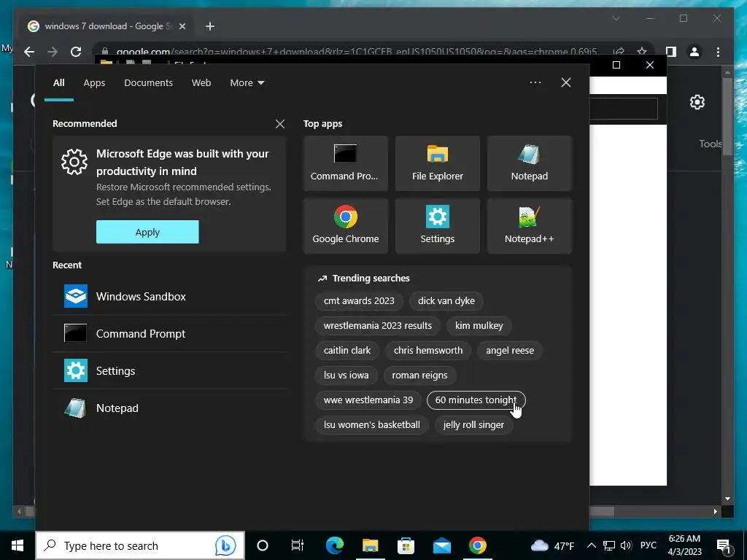Open Command Prompt from Recent list
This screenshot has width=747, height=560.
click(x=169, y=333)
